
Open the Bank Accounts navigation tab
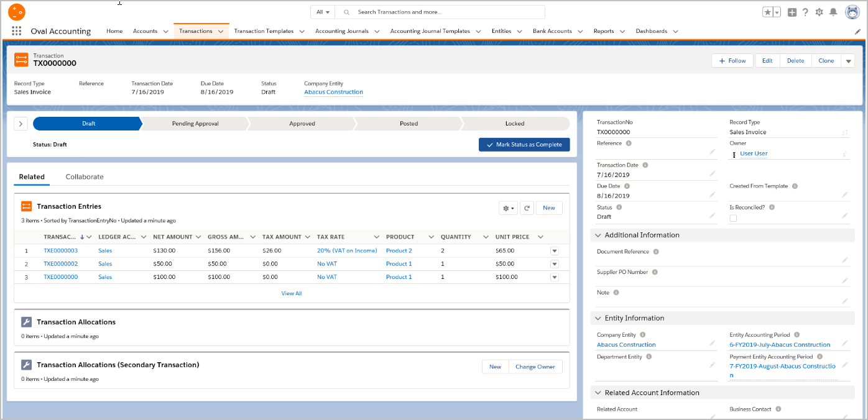pyautogui.click(x=552, y=31)
